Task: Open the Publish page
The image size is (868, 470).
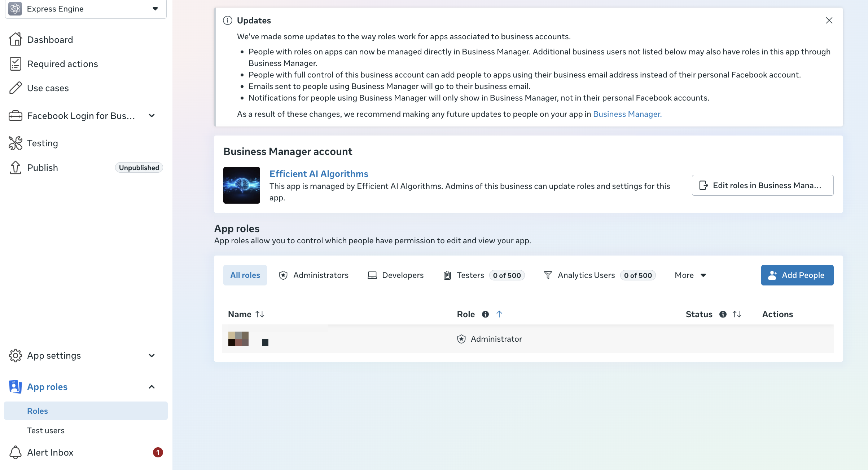Action: (x=43, y=168)
